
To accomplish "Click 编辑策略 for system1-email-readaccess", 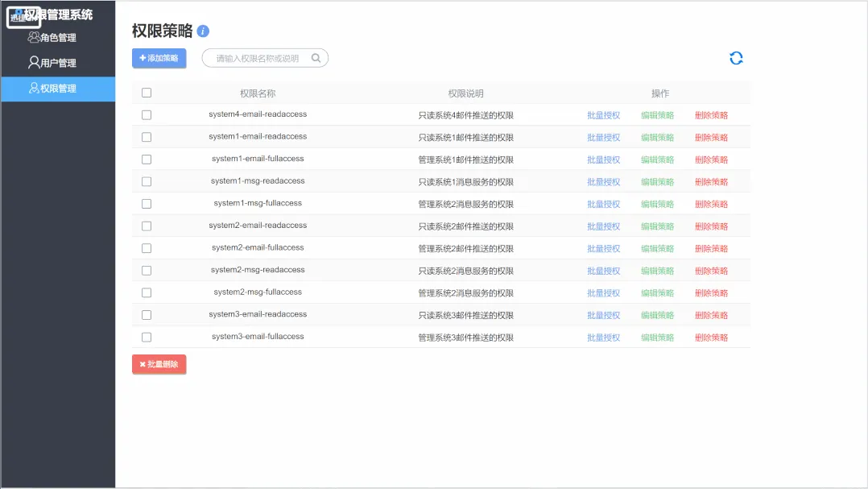I will pyautogui.click(x=657, y=137).
